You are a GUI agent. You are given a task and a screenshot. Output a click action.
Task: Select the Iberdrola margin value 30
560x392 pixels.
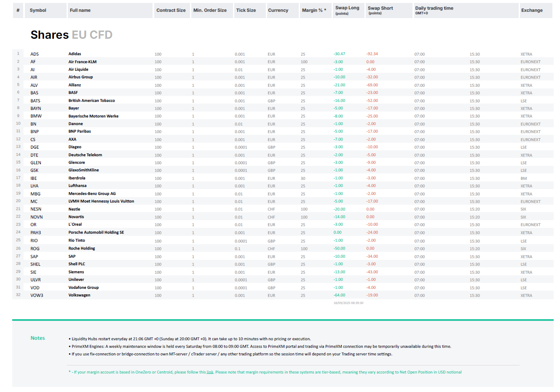point(303,179)
